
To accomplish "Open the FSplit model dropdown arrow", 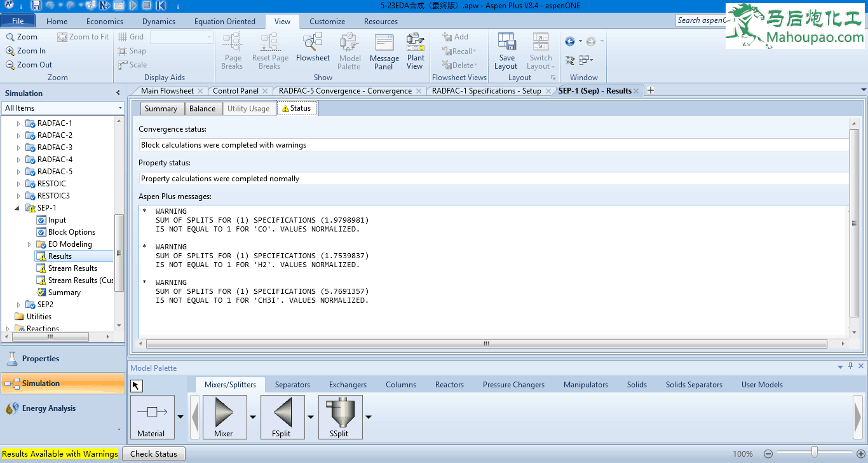I will (x=311, y=417).
